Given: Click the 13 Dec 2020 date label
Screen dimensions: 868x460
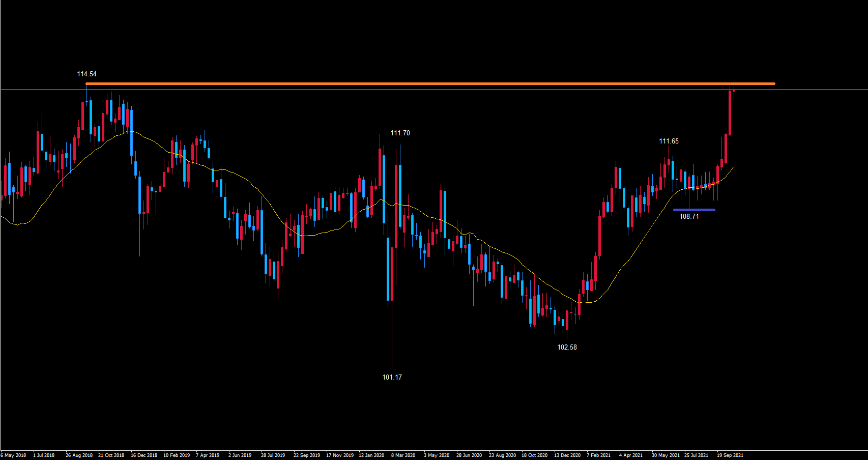Looking at the screenshot, I should (x=567, y=455).
